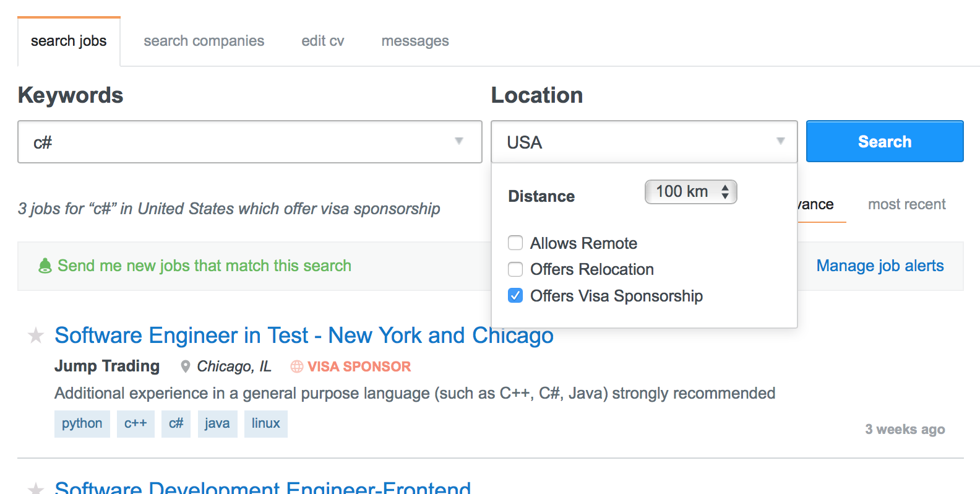
Task: Click the Chicago, IL location text
Action: coord(234,366)
